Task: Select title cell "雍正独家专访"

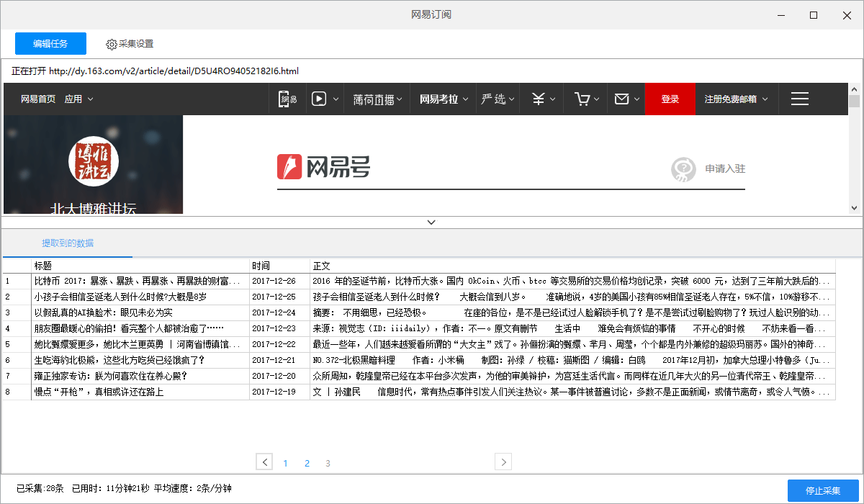Action: coord(140,376)
